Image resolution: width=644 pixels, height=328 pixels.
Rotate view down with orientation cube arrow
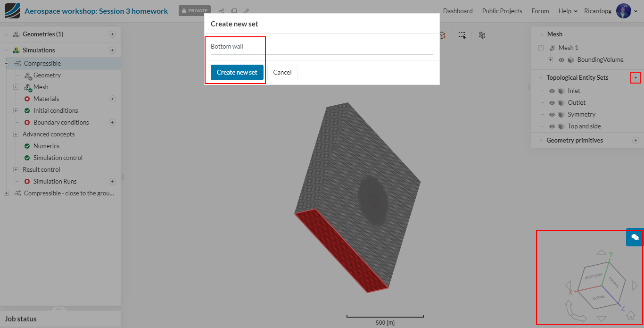tap(602, 319)
